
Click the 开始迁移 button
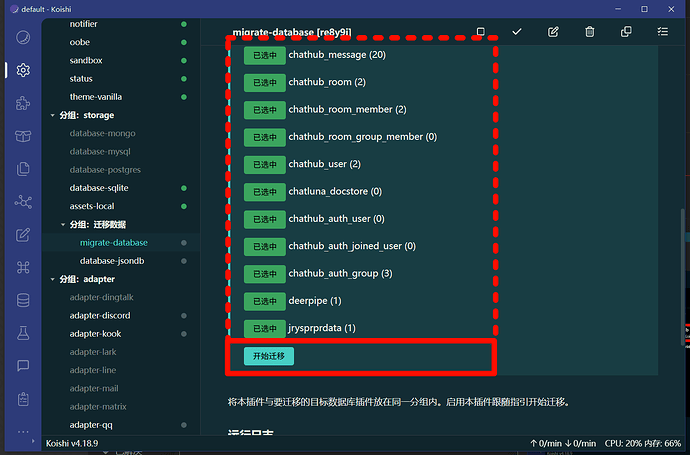pos(268,356)
